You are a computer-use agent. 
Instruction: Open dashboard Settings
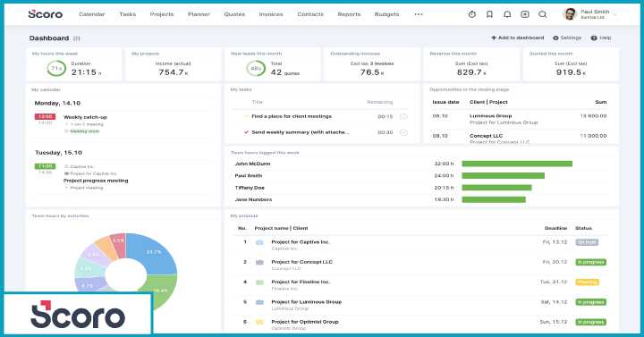click(567, 38)
